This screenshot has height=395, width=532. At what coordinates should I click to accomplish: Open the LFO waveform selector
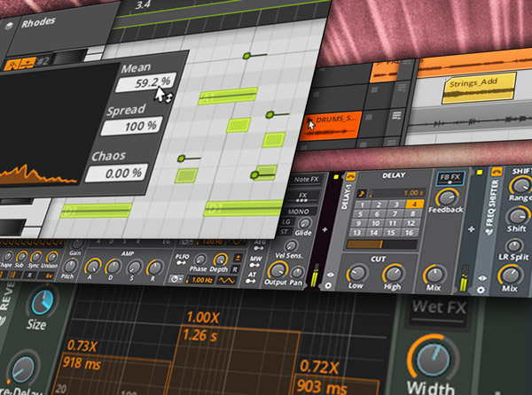(226, 281)
